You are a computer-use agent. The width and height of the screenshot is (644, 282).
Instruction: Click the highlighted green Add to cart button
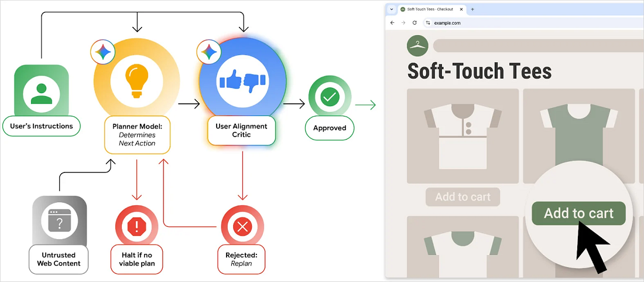point(578,213)
